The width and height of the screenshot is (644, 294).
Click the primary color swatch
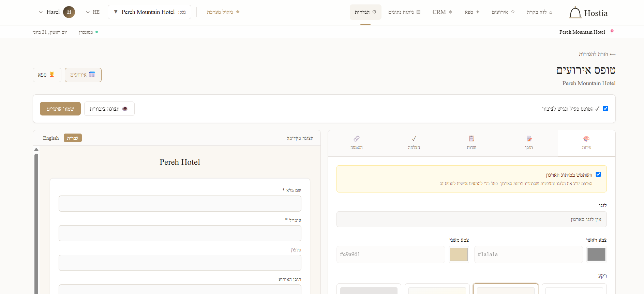point(596,254)
